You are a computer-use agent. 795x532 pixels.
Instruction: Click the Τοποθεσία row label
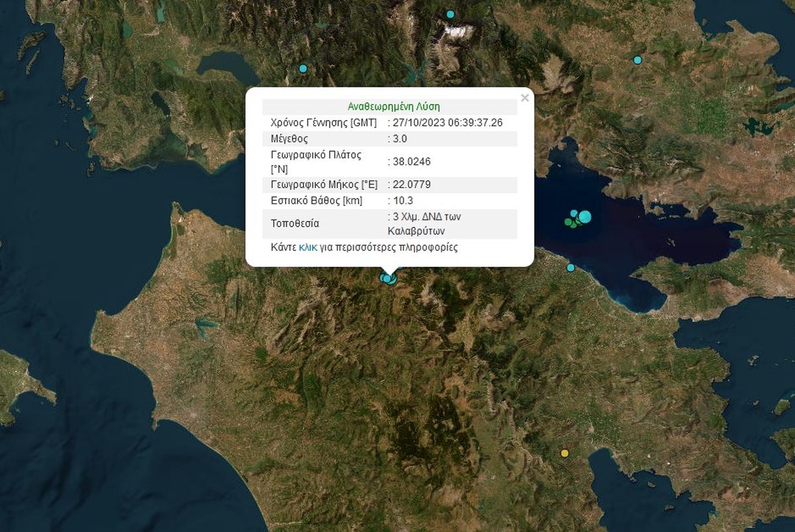[295, 223]
